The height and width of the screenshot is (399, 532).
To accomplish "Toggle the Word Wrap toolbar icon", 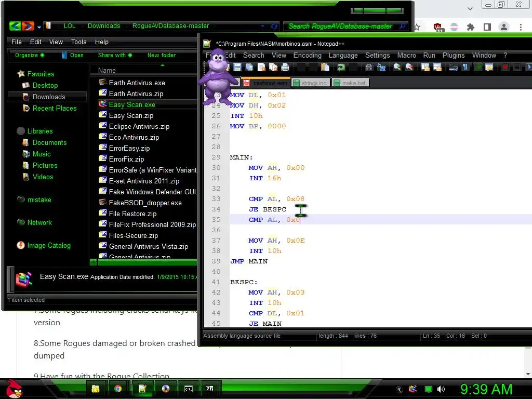I will [453, 67].
